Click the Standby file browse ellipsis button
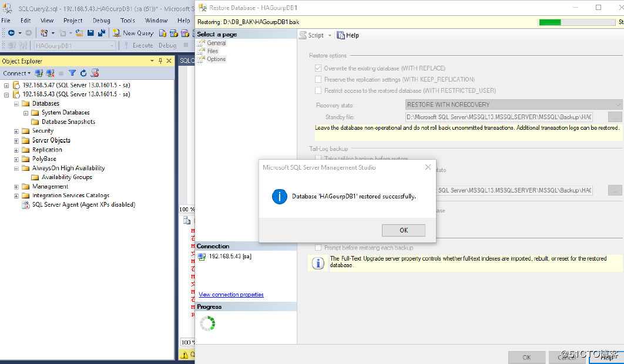624x364 pixels. pyautogui.click(x=615, y=117)
